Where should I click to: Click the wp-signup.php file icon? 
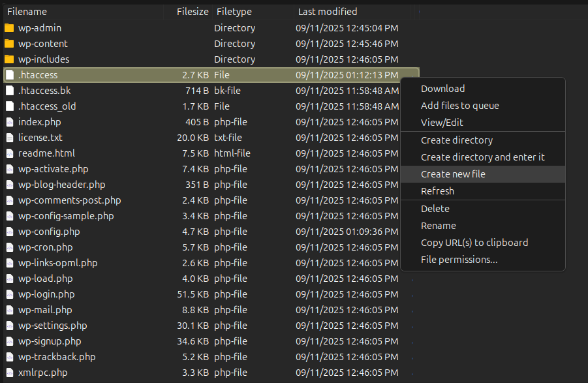(10, 341)
